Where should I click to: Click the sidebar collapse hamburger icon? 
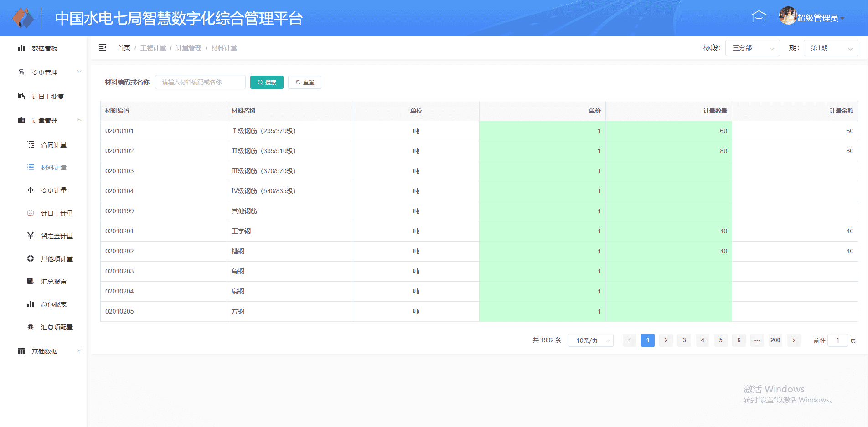tap(103, 48)
